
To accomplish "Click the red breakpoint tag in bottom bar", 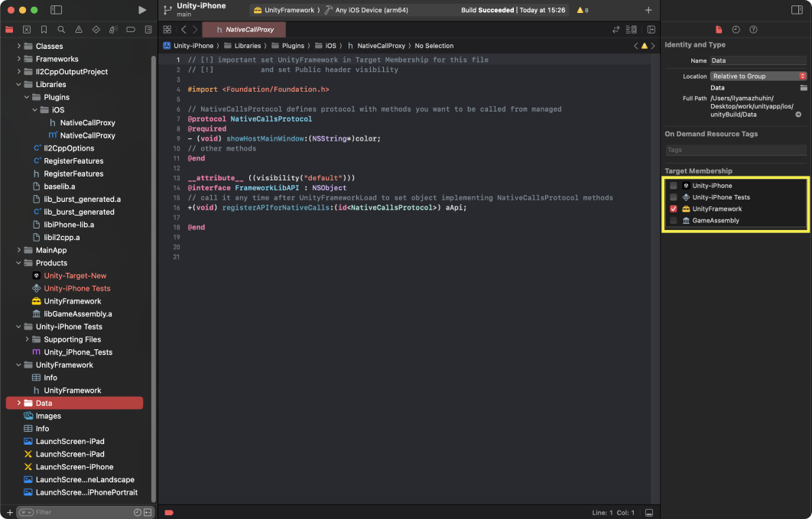I will [169, 513].
